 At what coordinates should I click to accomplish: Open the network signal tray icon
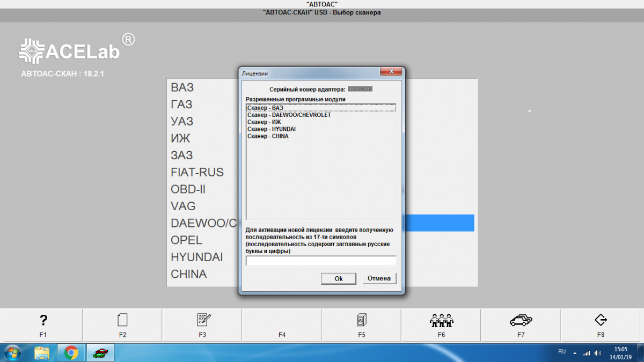[x=587, y=353]
